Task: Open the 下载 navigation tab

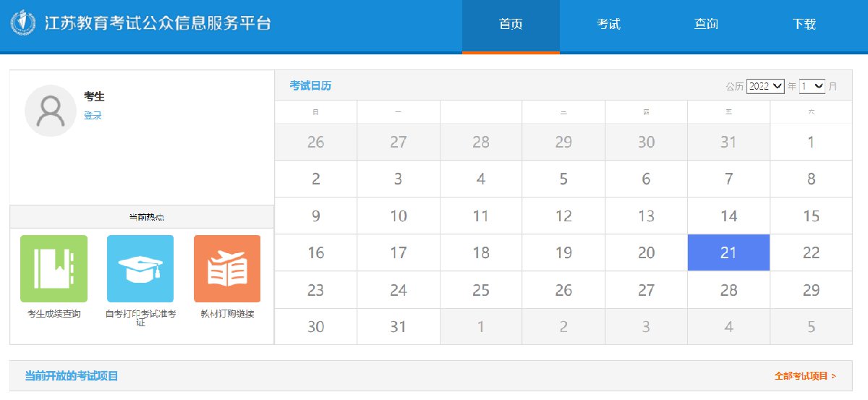Action: (804, 25)
